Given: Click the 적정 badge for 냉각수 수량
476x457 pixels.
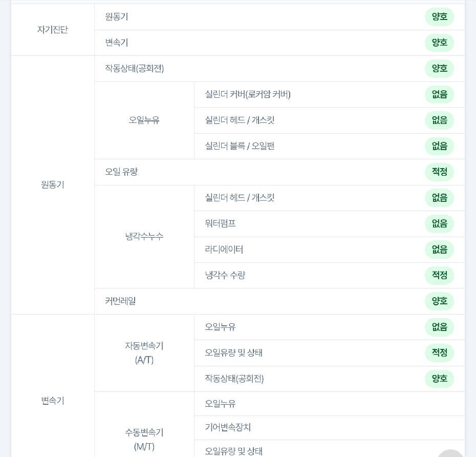Looking at the screenshot, I should point(439,276).
